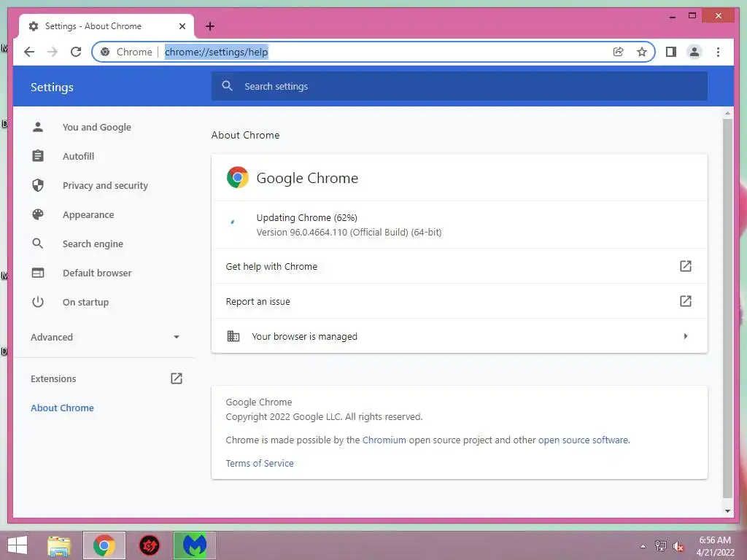Click the Search engine magnifier icon
Viewport: 747px width, 560px height.
pyautogui.click(x=38, y=244)
